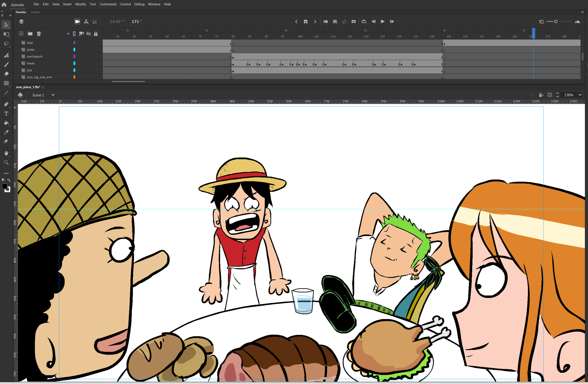This screenshot has height=384, width=588.
Task: Show parenting view hierarchy icon
Action: point(86,21)
